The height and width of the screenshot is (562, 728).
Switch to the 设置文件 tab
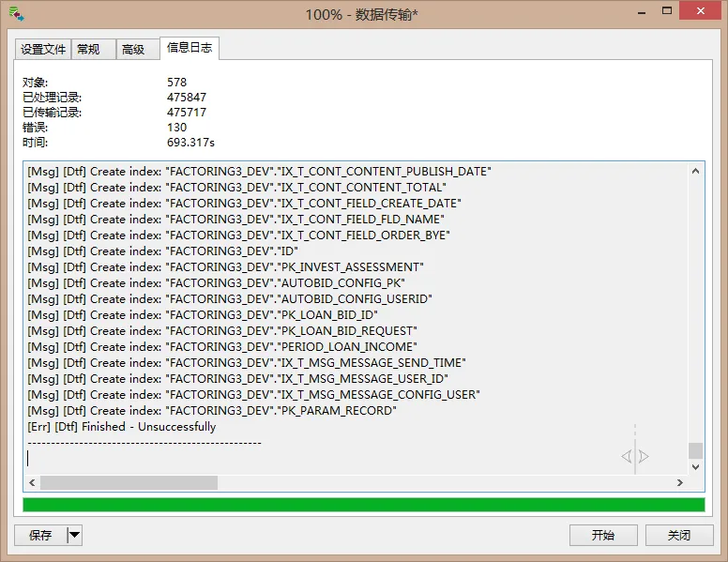43,49
